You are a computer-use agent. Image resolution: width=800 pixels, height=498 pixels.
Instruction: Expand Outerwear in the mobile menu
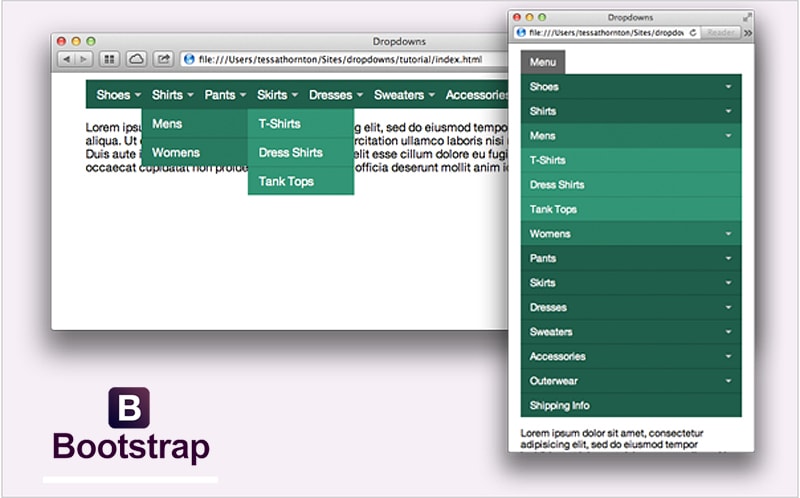631,381
